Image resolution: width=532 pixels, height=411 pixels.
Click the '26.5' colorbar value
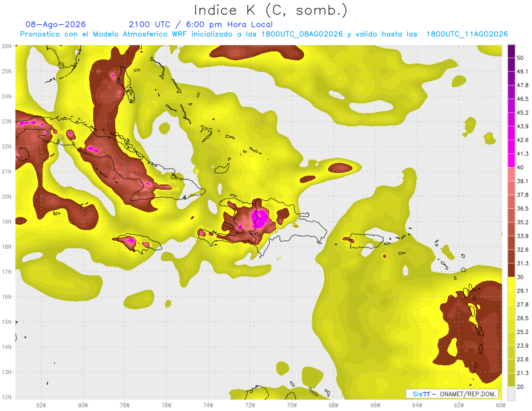tap(522, 318)
